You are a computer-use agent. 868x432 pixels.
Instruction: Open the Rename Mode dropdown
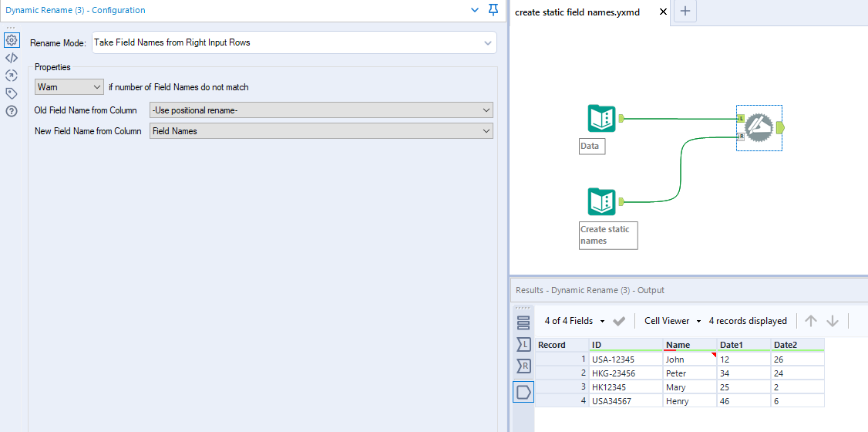294,43
